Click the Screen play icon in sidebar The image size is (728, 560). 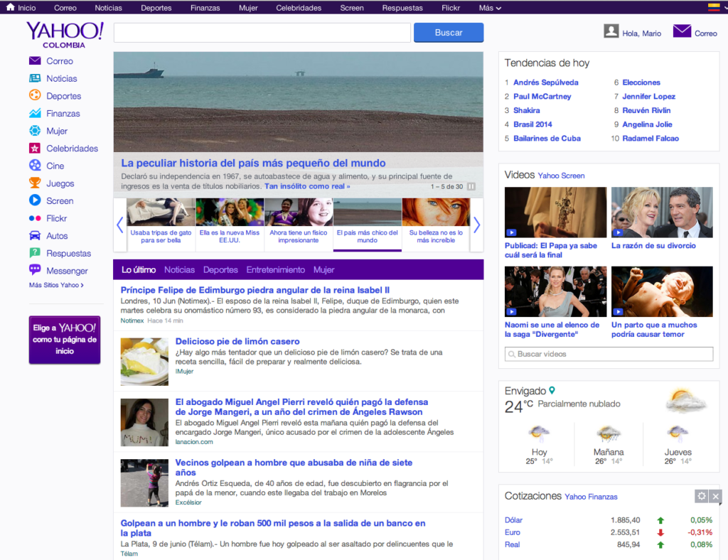[x=35, y=200]
